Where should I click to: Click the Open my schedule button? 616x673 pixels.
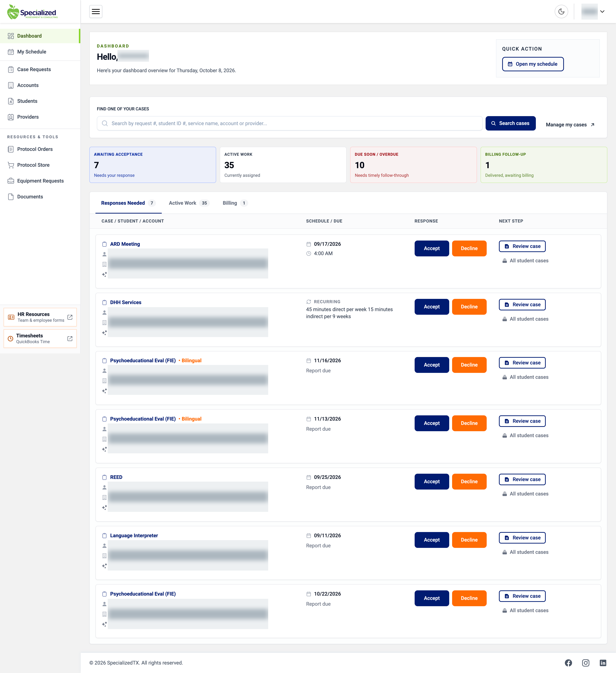click(x=533, y=64)
